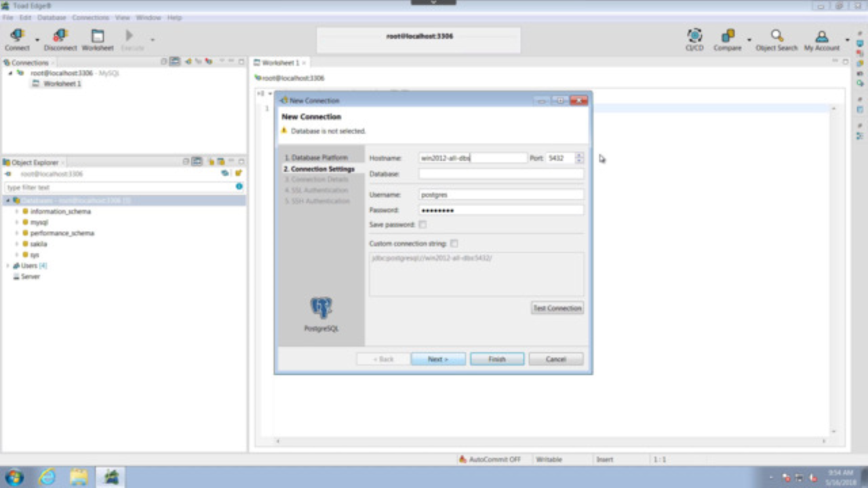Screen dimensions: 868x488
Task: Click the Database input field
Action: (x=500, y=174)
